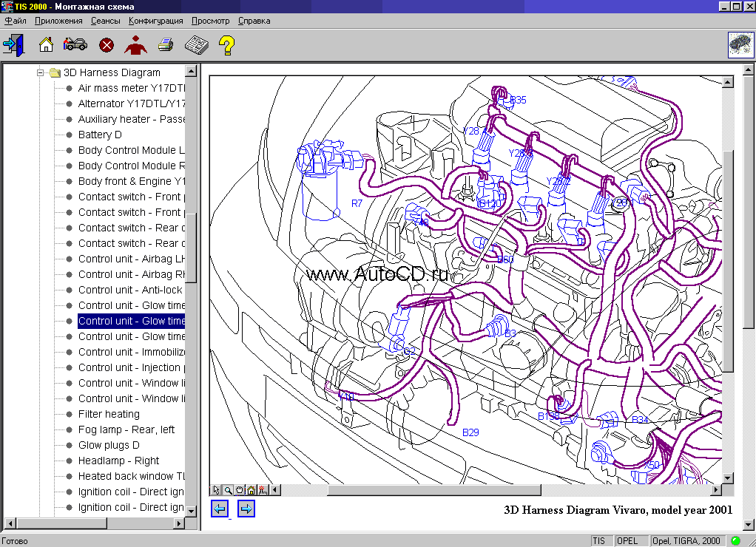
Task: Click the R7 component label in diagram
Action: pyautogui.click(x=357, y=203)
